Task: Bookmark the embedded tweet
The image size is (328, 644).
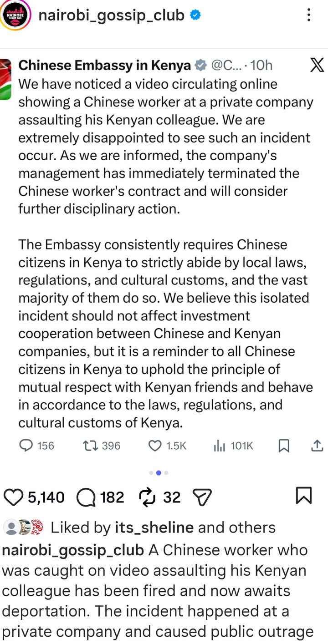Action: [x=283, y=446]
